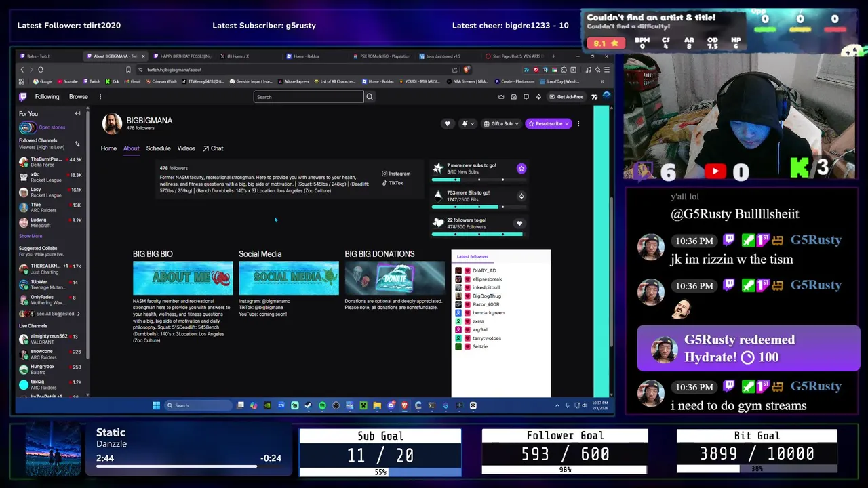Open the Instagram social link
The height and width of the screenshot is (488, 868).
(396, 174)
